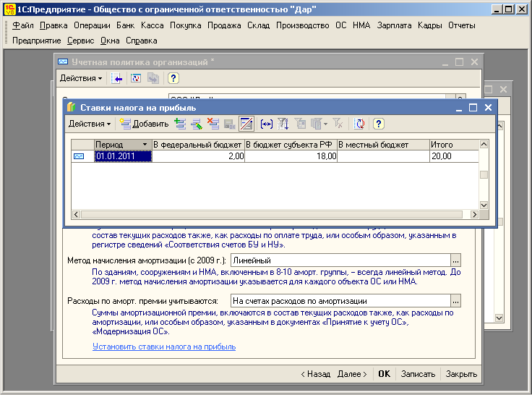Click the Итого column header

(454, 145)
